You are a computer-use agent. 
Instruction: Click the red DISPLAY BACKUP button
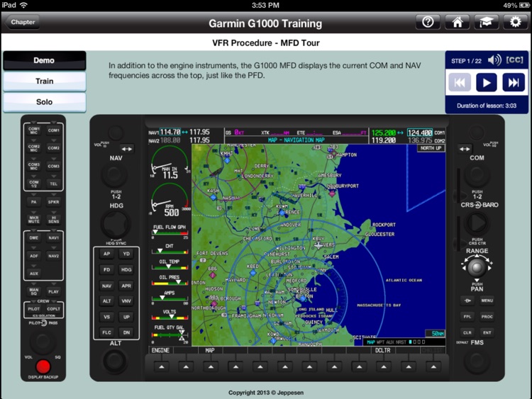43,367
